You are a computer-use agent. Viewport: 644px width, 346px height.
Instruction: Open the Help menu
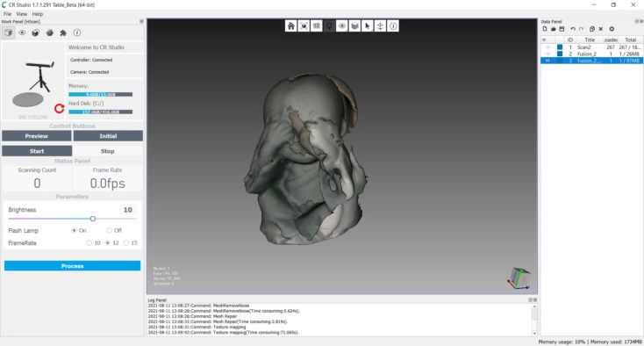pyautogui.click(x=38, y=14)
